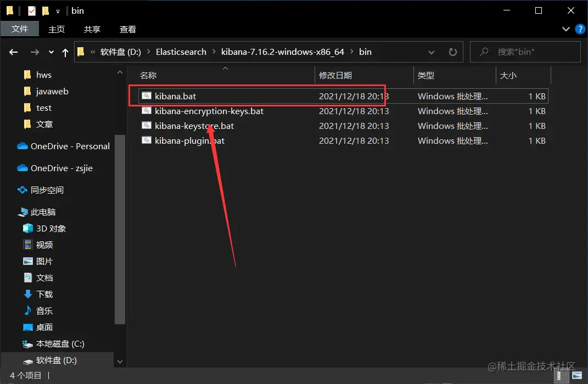Click the modified date of kibana-plugin.bat
The height and width of the screenshot is (384, 588).
point(354,140)
